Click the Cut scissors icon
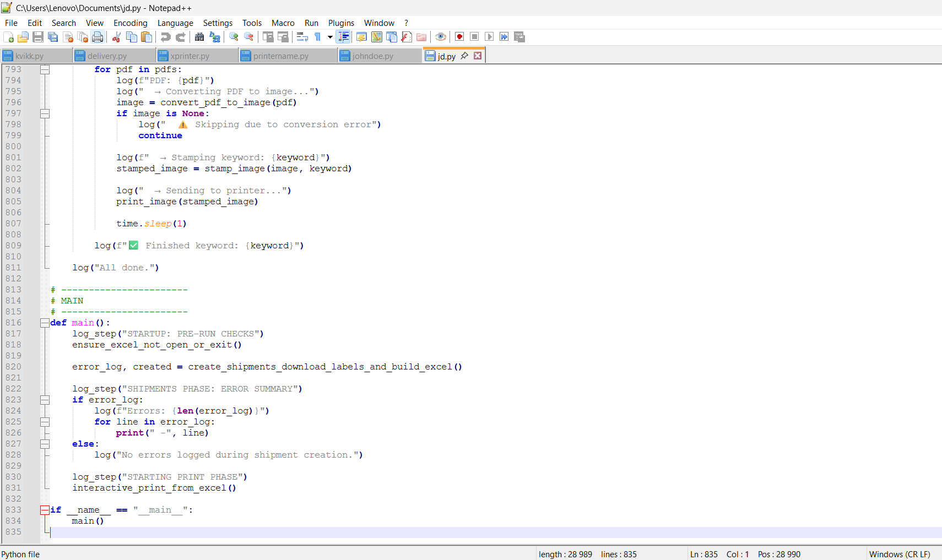Screen dimensions: 942x560 pyautogui.click(x=116, y=37)
